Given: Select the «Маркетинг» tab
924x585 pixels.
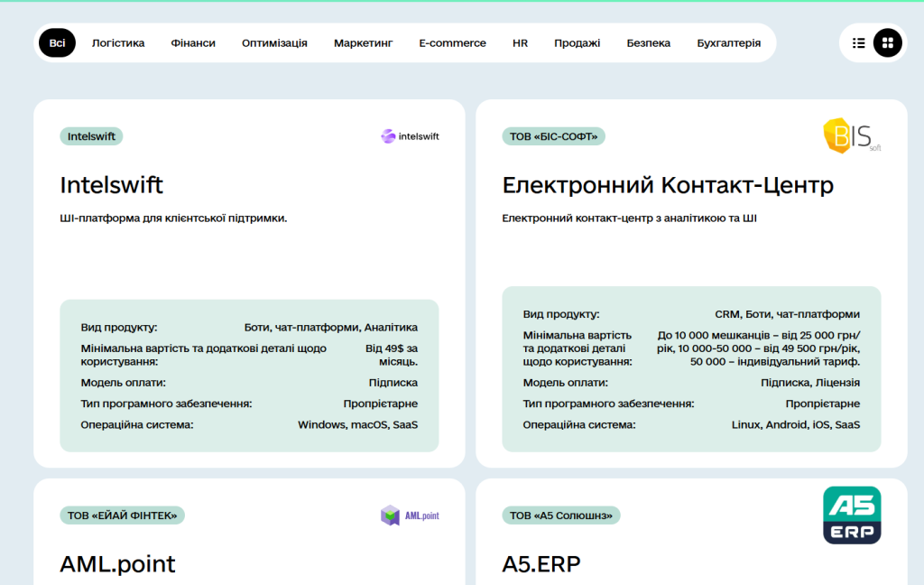Looking at the screenshot, I should (x=363, y=42).
